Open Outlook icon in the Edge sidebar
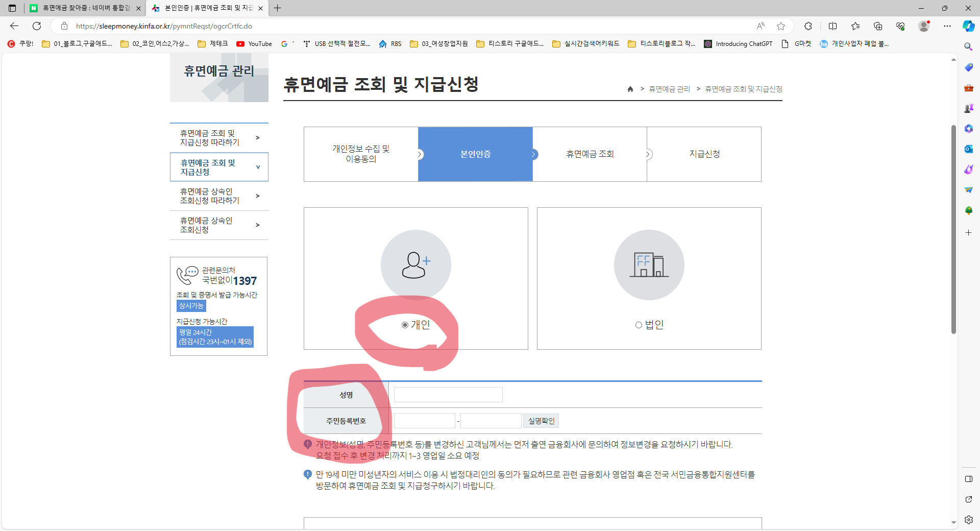Image resolution: width=980 pixels, height=531 pixels. 968,149
